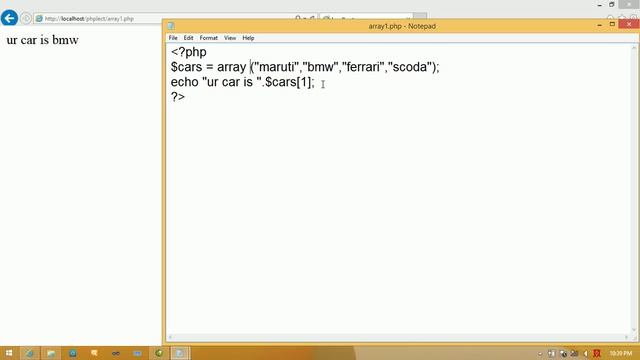Click the '<?php' opening tag line
Viewport: 640px width, 360px height.
[189, 52]
